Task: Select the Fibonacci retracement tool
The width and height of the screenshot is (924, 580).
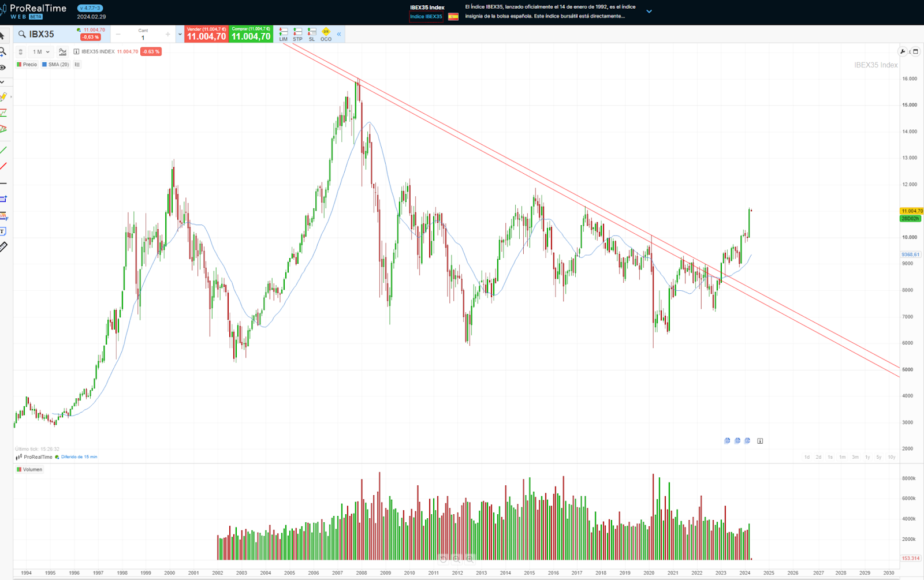Action: pyautogui.click(x=3, y=216)
